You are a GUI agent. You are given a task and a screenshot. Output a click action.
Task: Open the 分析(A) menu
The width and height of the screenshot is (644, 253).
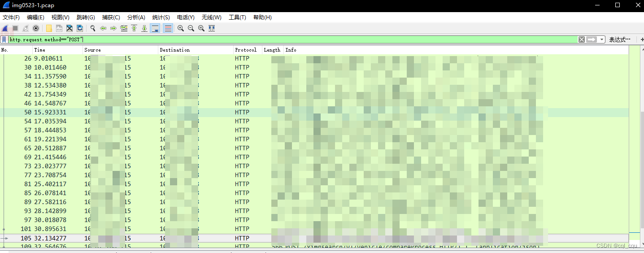136,17
